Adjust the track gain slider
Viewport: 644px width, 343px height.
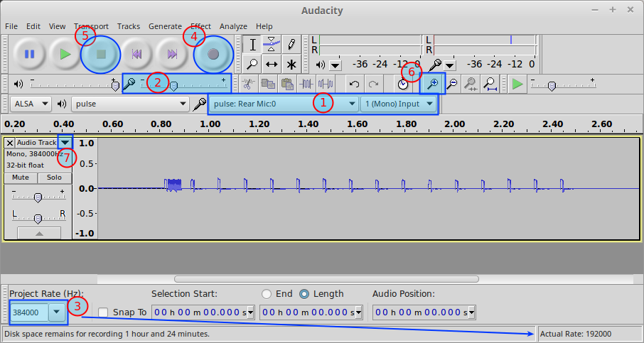(38, 196)
